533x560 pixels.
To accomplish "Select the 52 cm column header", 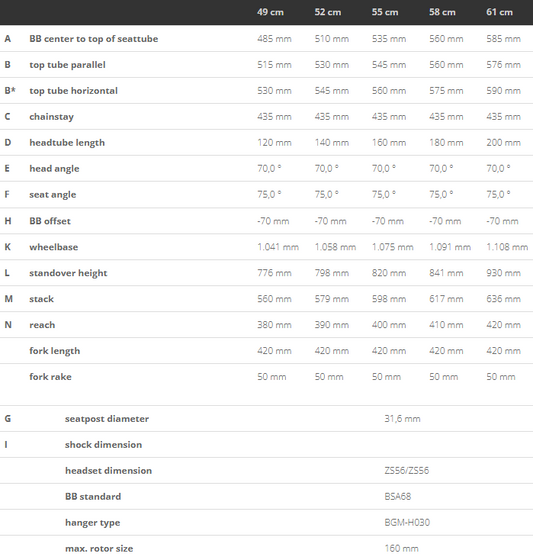I will tap(328, 12).
